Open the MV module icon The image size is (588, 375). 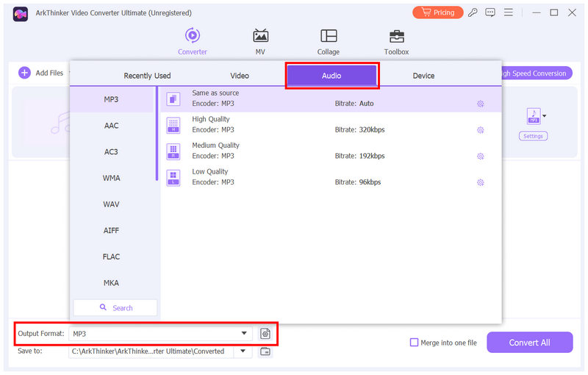pos(260,35)
